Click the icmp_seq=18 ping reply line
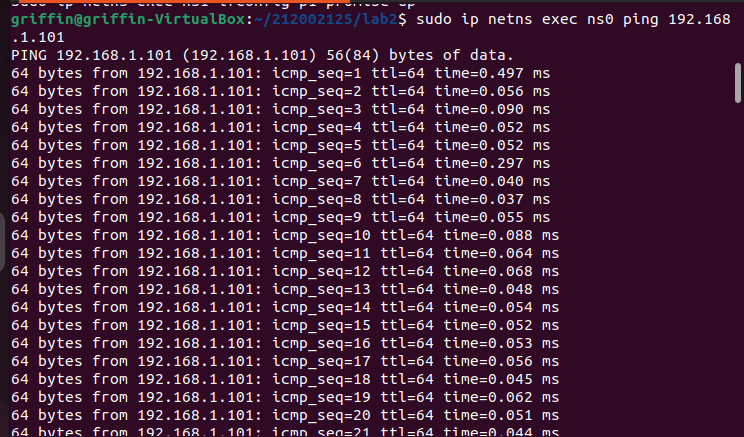The image size is (744, 437). pos(285,380)
